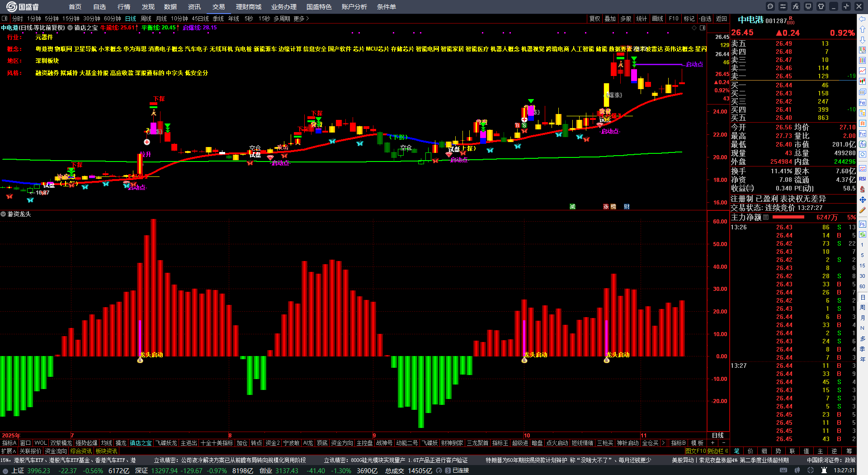Click the orange 自 watchlist icon in sidebar
868x475 pixels.
click(863, 123)
